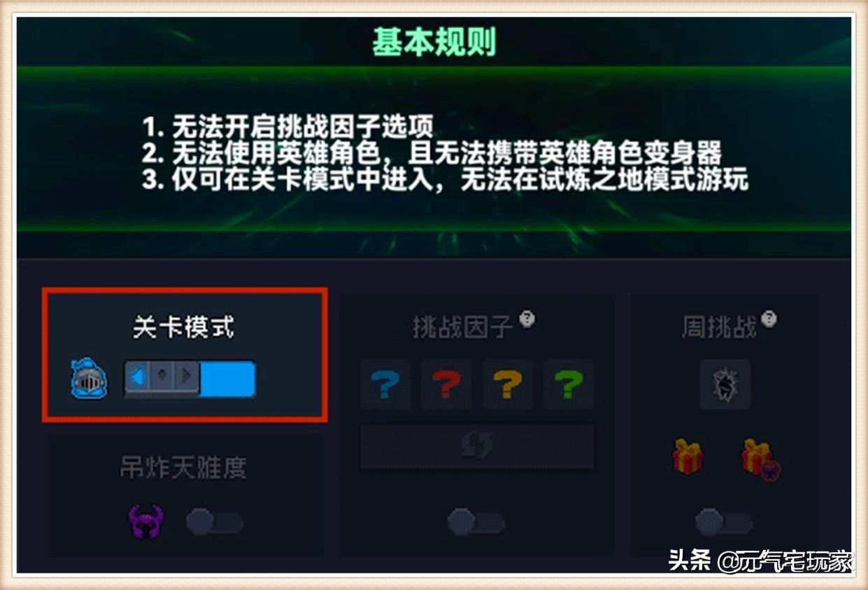868x590 pixels.
Task: Refresh the challenge factors with the cycle button
Action: point(477,445)
